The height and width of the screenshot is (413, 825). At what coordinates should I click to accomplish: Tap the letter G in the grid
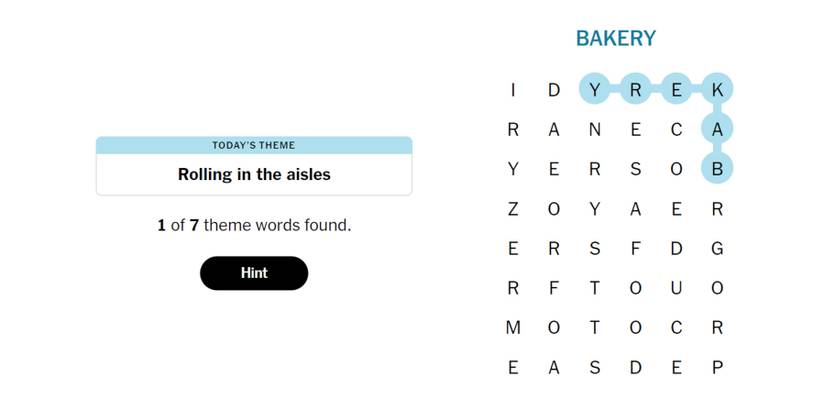click(x=717, y=249)
